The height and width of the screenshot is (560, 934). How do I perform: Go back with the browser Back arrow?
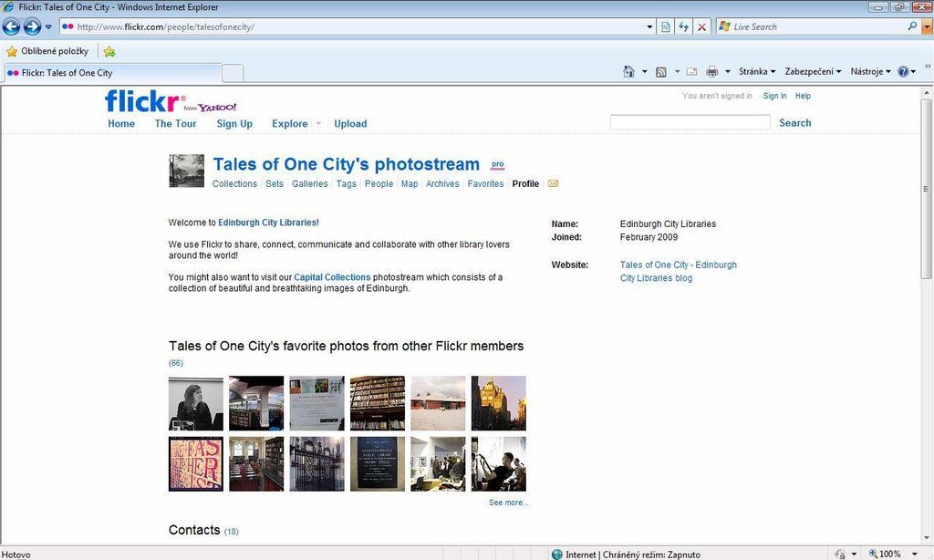click(x=11, y=26)
